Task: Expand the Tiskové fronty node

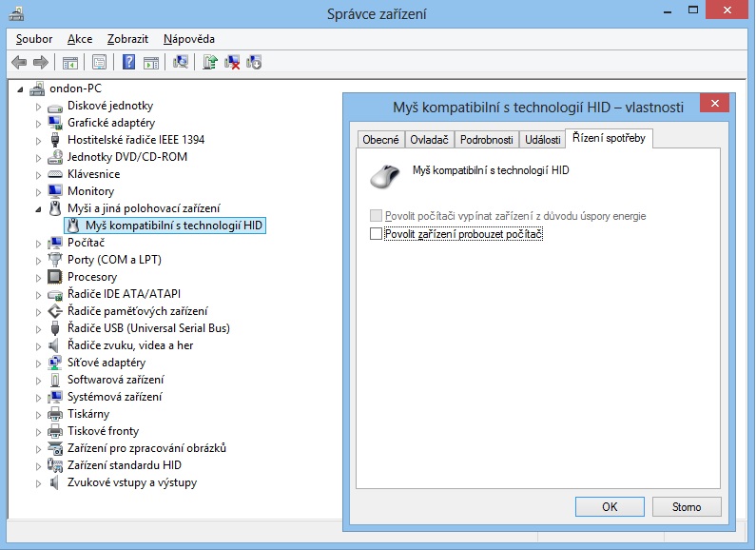Action: [38, 432]
